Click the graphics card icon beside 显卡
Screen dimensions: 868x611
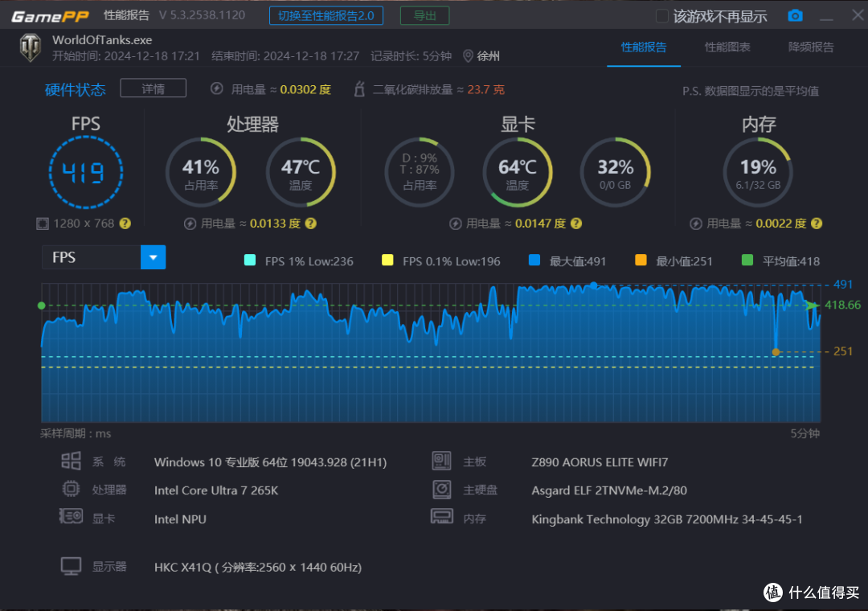[x=71, y=517]
